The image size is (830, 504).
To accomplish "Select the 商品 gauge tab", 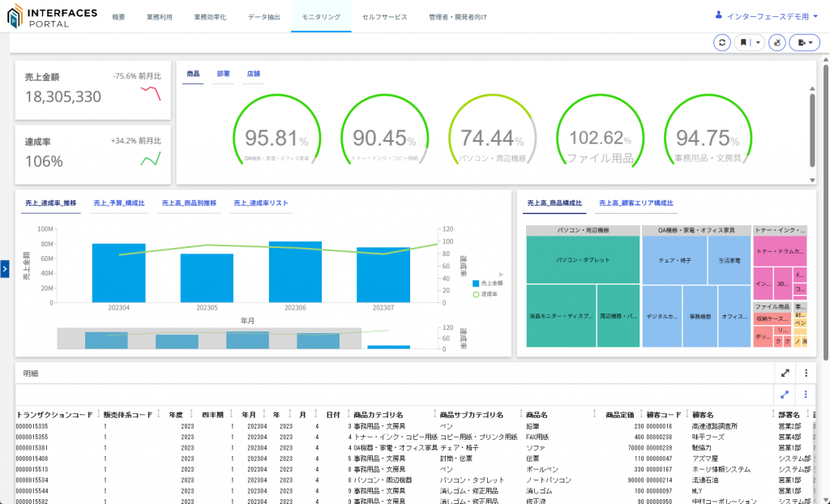I will coord(193,74).
